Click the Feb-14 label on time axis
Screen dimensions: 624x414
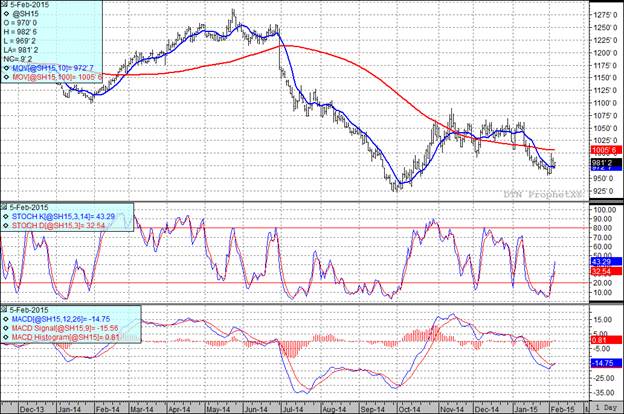point(107,409)
